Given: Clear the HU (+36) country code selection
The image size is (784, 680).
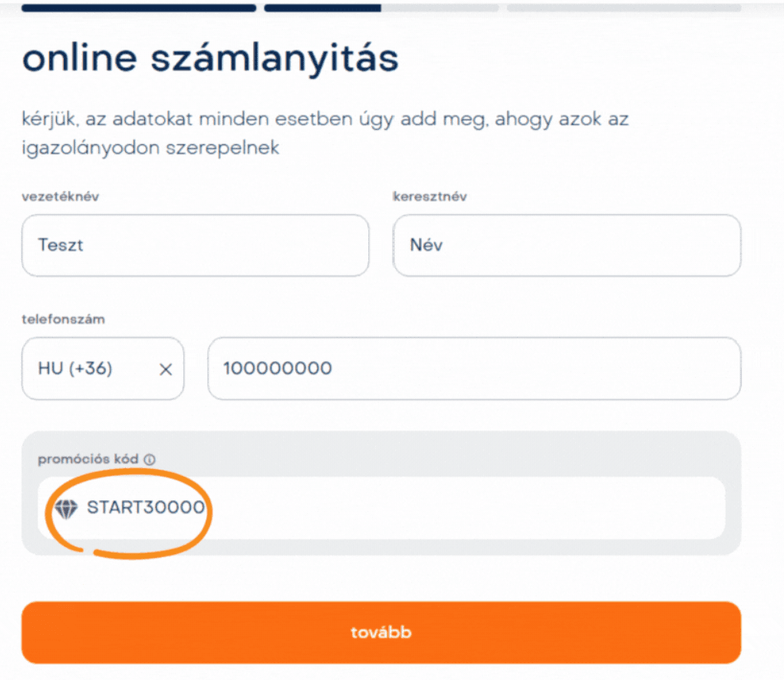Looking at the screenshot, I should [166, 369].
